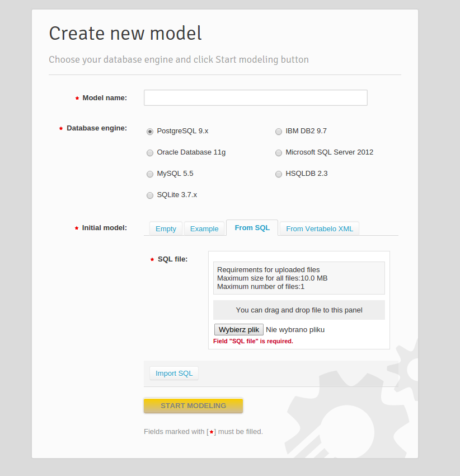The image size is (460, 476).
Task: Select the PostgreSQL 9.x radio button
Action: coord(150,132)
